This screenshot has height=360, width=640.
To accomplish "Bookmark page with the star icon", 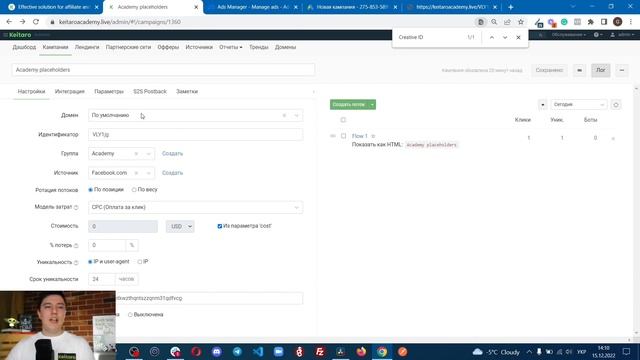I will [x=521, y=22].
